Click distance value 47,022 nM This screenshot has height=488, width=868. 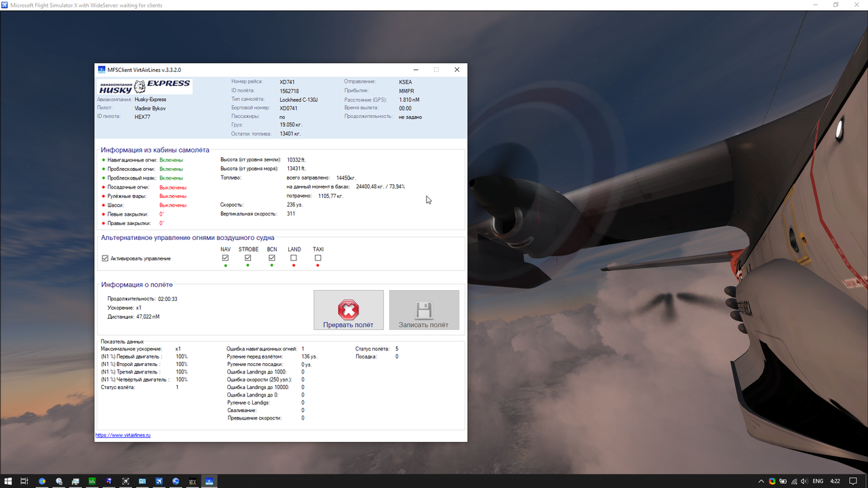click(x=148, y=317)
